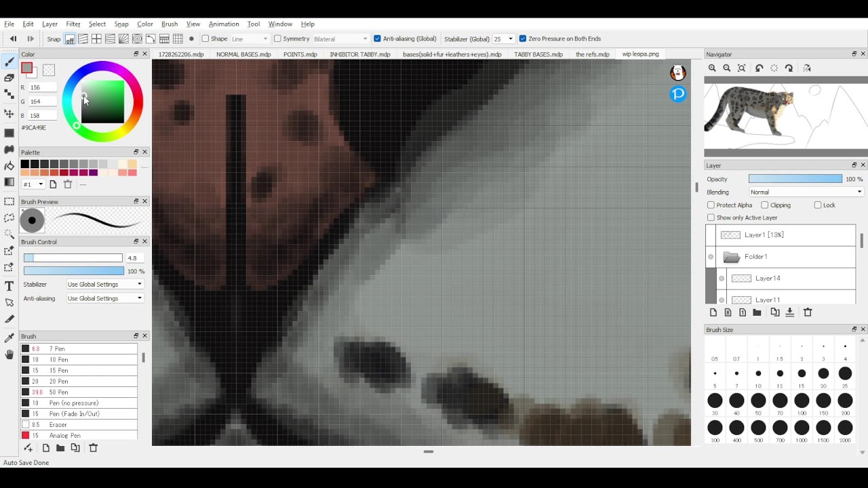Zoom out using Navigator magnifier
Screen dimensions: 868x488
(x=727, y=68)
